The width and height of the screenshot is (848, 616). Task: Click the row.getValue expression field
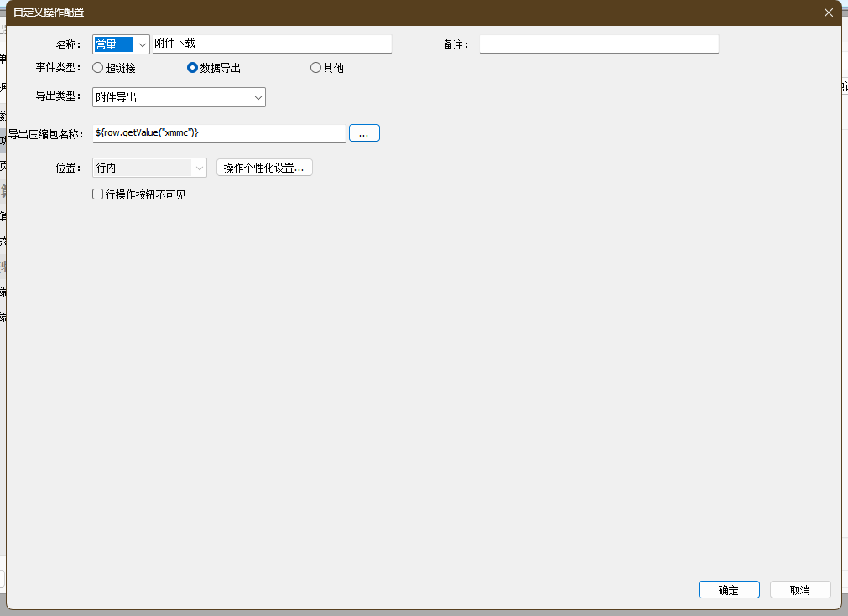click(x=218, y=132)
